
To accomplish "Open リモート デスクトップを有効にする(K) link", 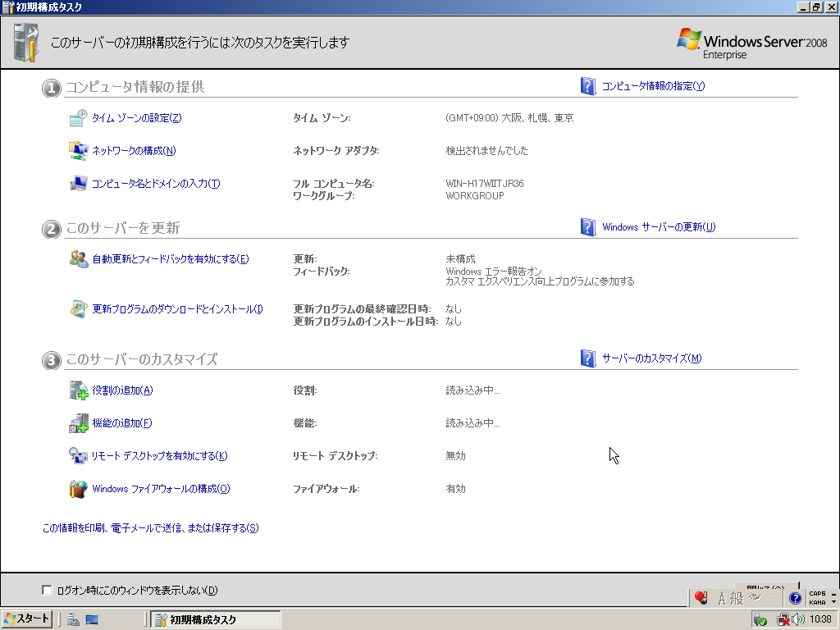I will [159, 456].
